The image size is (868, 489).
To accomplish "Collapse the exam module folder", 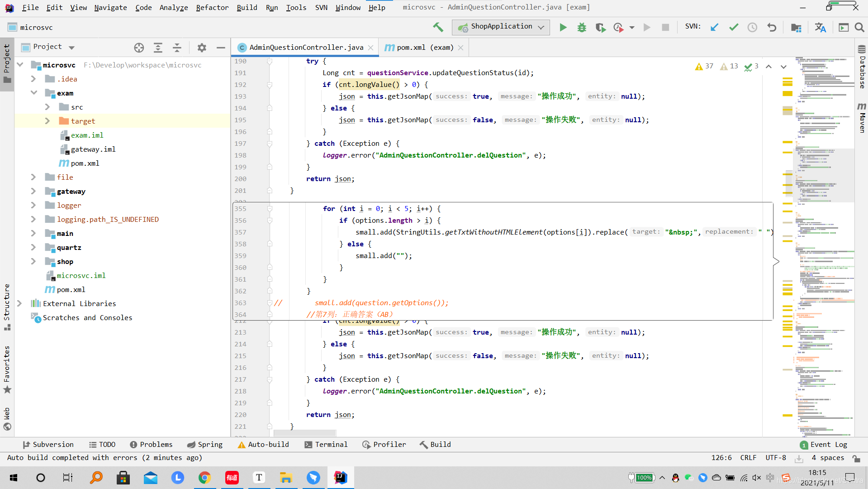I will [33, 93].
